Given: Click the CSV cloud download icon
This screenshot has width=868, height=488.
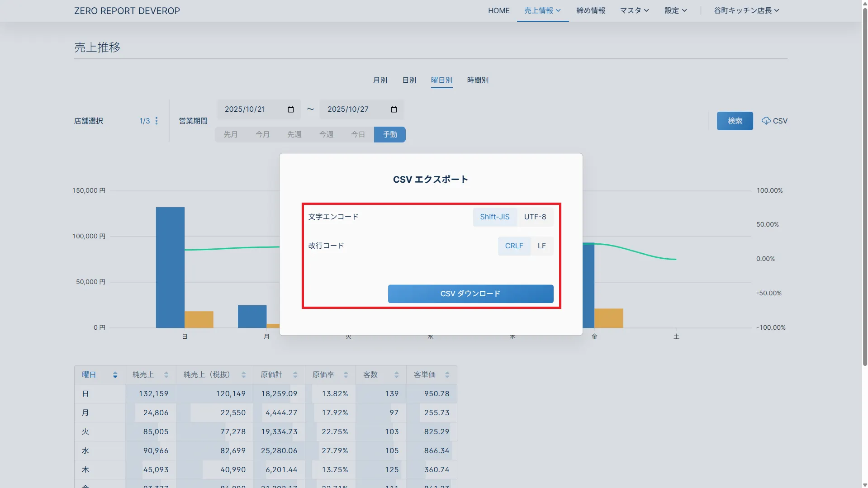Looking at the screenshot, I should coord(766,121).
